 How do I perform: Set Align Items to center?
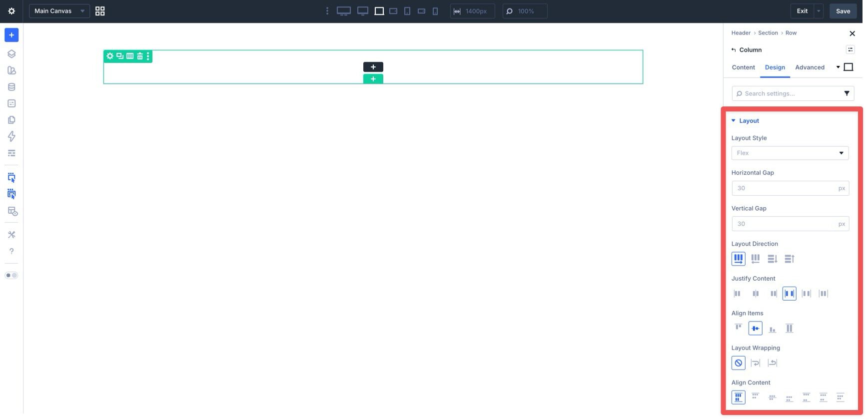click(x=756, y=328)
